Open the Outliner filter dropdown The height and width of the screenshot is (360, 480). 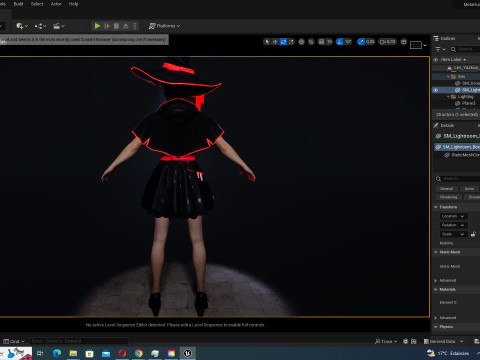[x=440, y=49]
